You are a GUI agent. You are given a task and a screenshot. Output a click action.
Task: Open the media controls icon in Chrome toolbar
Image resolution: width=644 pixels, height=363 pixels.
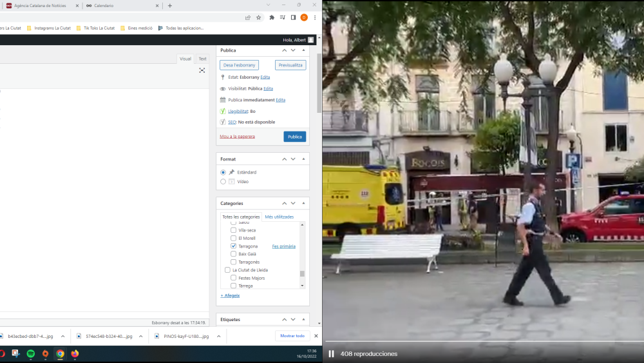point(282,17)
